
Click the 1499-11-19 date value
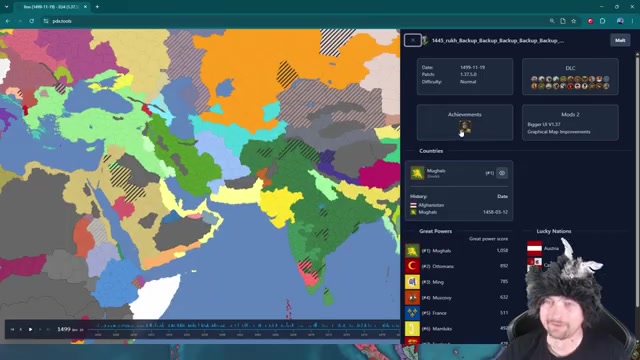pos(472,67)
